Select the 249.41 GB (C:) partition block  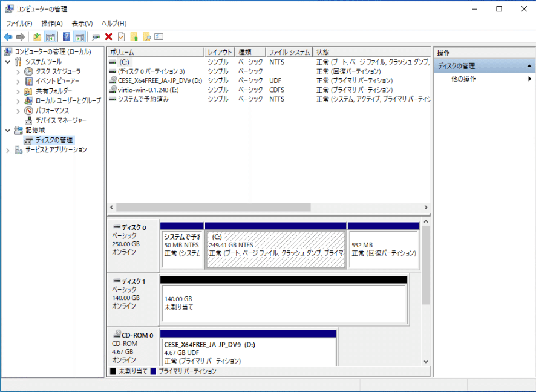(x=275, y=249)
